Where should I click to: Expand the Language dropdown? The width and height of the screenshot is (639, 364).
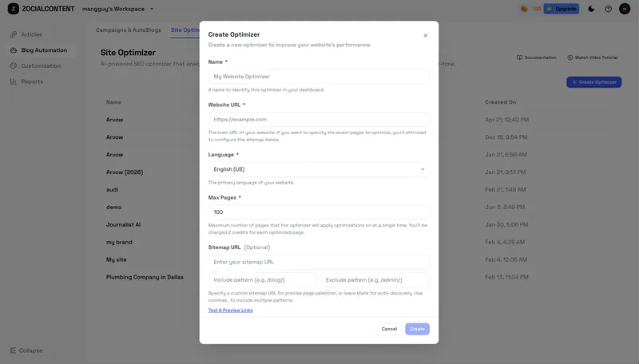pyautogui.click(x=319, y=169)
